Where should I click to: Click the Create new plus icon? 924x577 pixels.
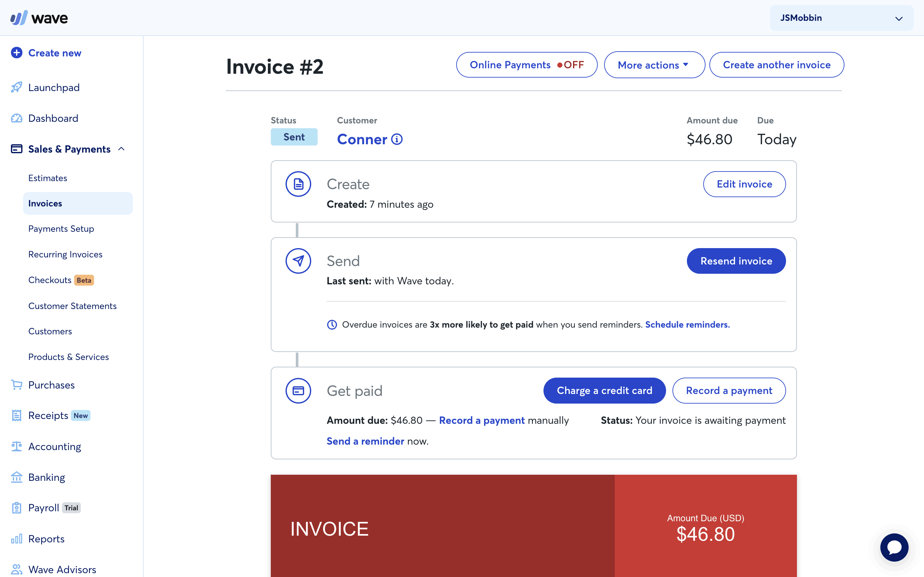tap(16, 53)
